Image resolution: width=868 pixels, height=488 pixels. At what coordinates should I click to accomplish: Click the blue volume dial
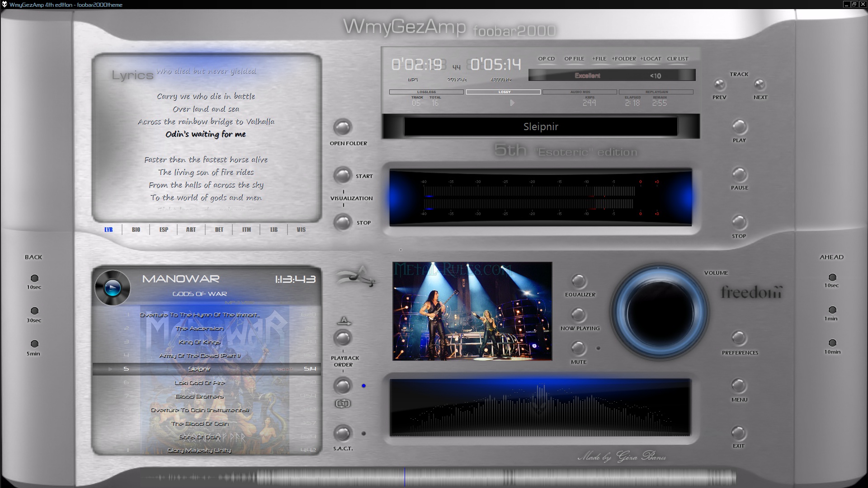point(660,312)
